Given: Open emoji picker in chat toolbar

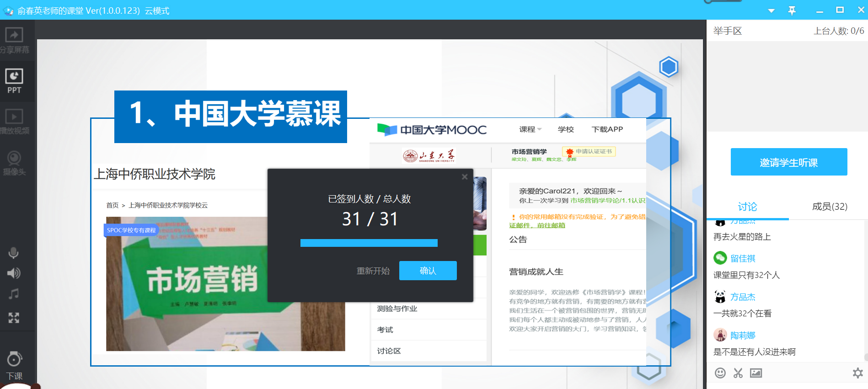Looking at the screenshot, I should point(720,373).
